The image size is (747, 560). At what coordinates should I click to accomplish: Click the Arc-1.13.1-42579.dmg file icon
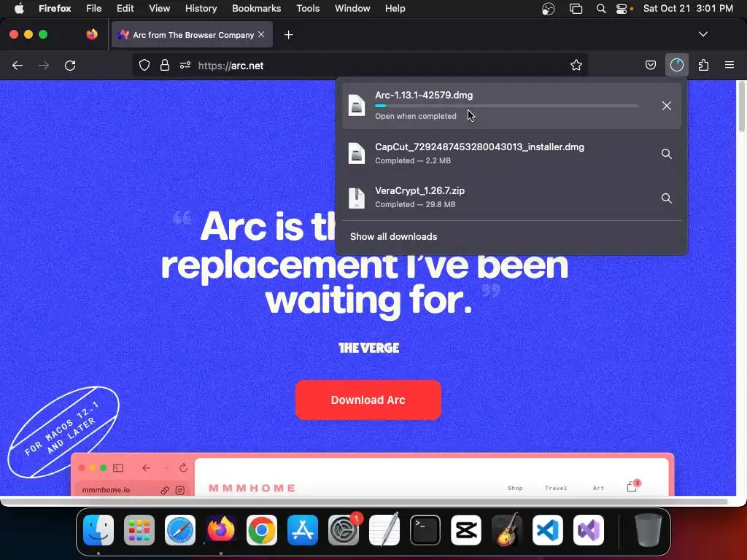(356, 105)
